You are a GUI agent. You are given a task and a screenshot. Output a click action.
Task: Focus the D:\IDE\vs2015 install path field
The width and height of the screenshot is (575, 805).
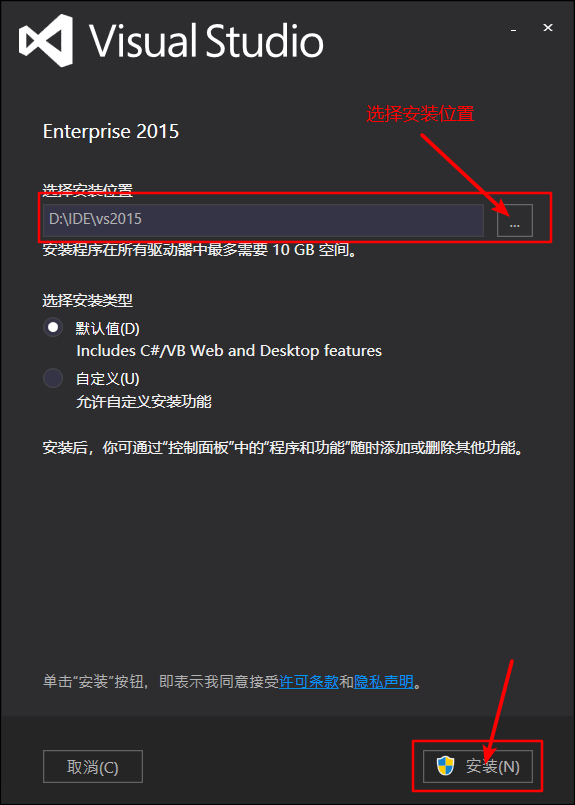pos(263,221)
